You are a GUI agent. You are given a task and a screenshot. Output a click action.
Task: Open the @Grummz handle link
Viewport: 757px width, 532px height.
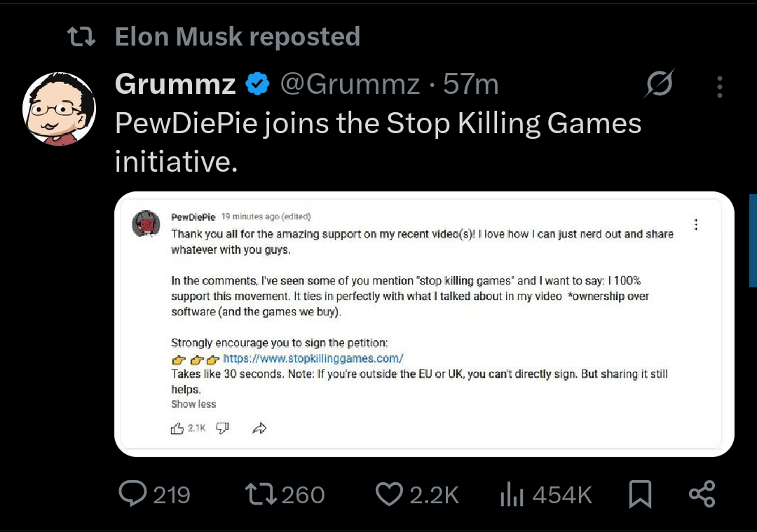[350, 84]
